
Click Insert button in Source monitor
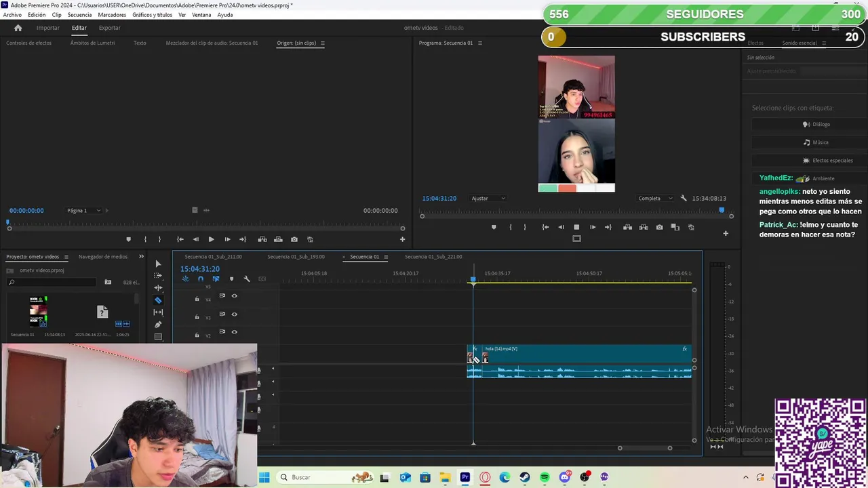coord(262,239)
